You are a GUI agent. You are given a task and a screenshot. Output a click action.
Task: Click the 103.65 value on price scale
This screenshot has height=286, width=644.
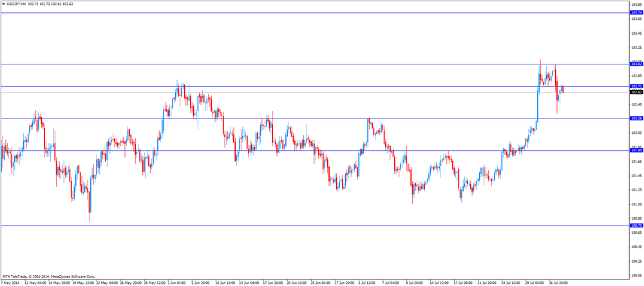[636, 19]
